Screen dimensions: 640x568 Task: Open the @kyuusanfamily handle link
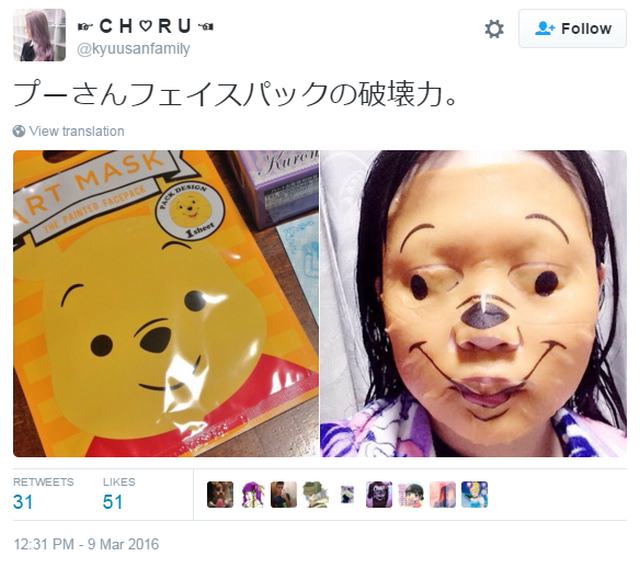coord(133,49)
